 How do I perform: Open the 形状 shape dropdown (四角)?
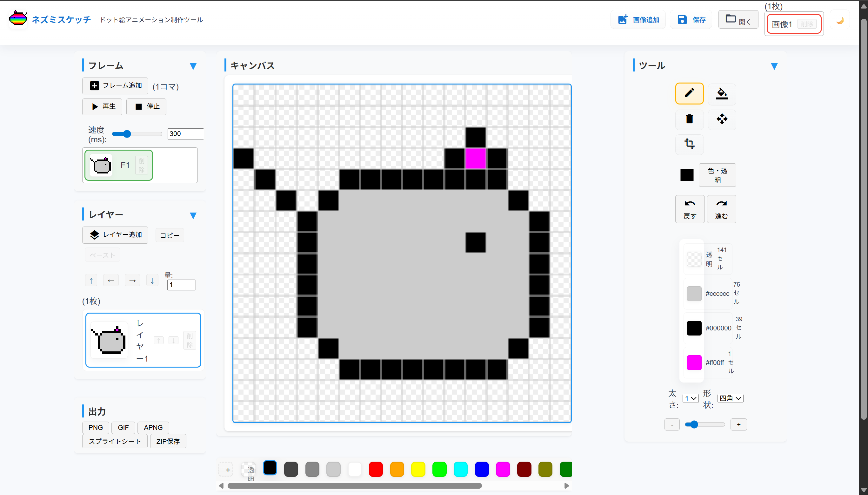[x=730, y=398]
